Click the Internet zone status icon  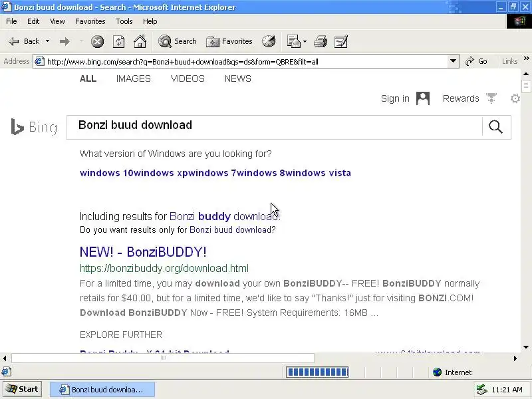click(x=437, y=372)
